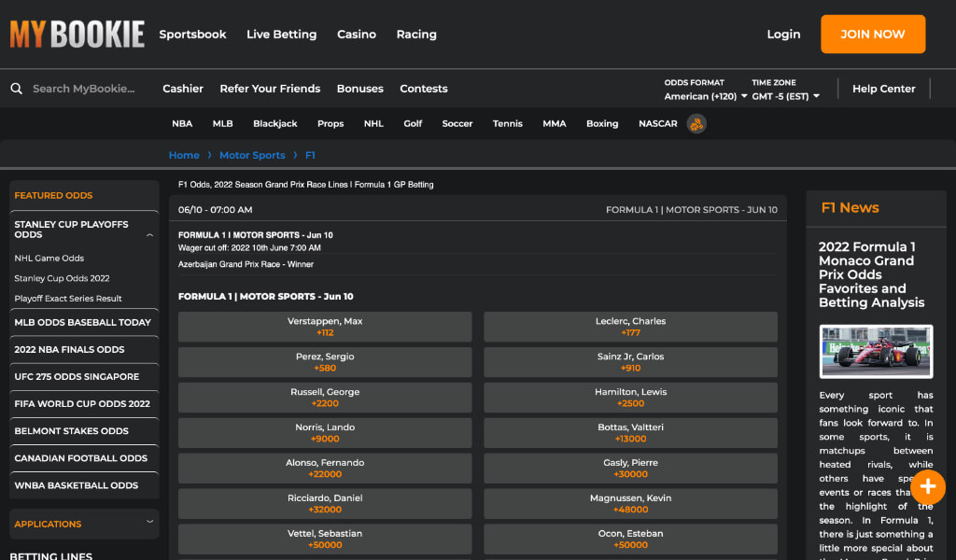Bet on Magnussen, Kevin +48000
956x560 pixels.
[x=630, y=503]
